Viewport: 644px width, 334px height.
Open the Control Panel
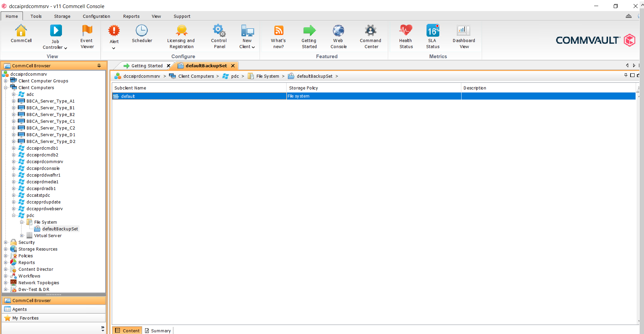coord(219,36)
